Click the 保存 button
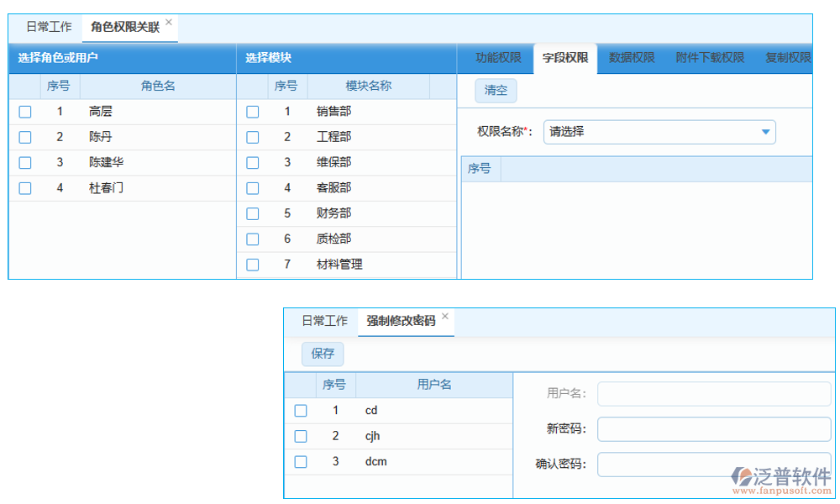The image size is (840, 504). click(323, 354)
